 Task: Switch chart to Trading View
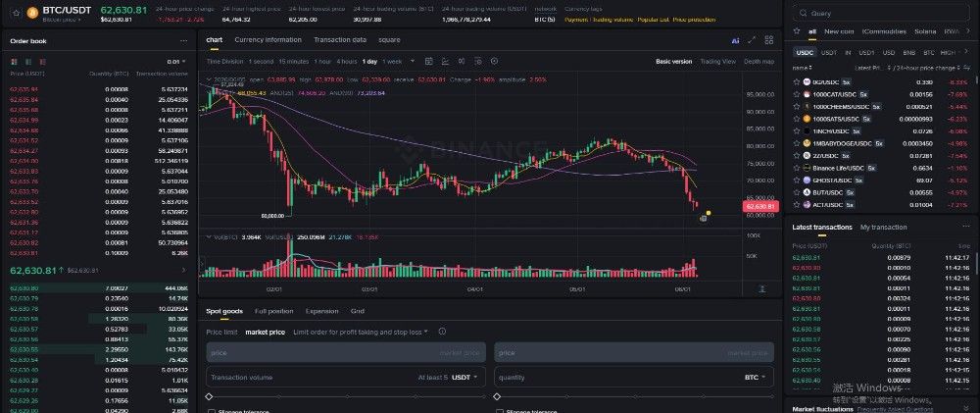pyautogui.click(x=717, y=62)
